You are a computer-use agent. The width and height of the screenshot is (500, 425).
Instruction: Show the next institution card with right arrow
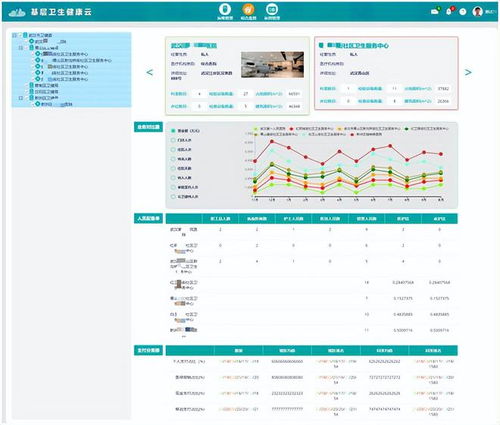pyautogui.click(x=468, y=72)
